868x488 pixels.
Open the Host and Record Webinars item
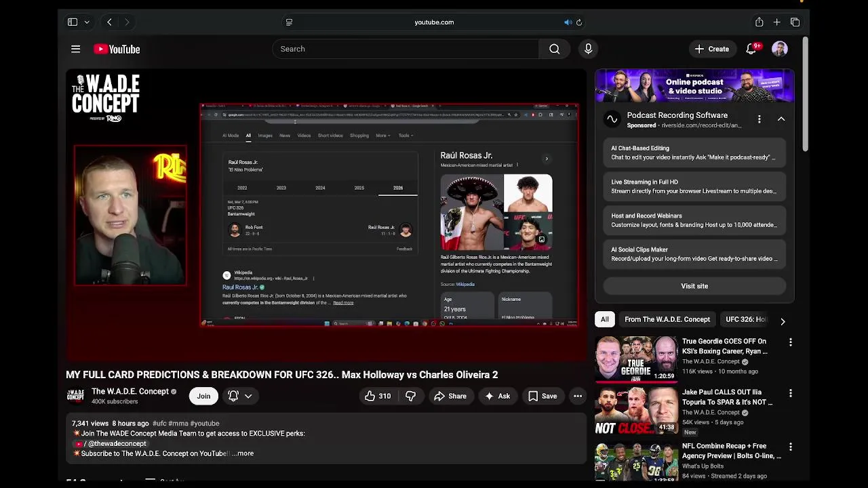point(694,220)
